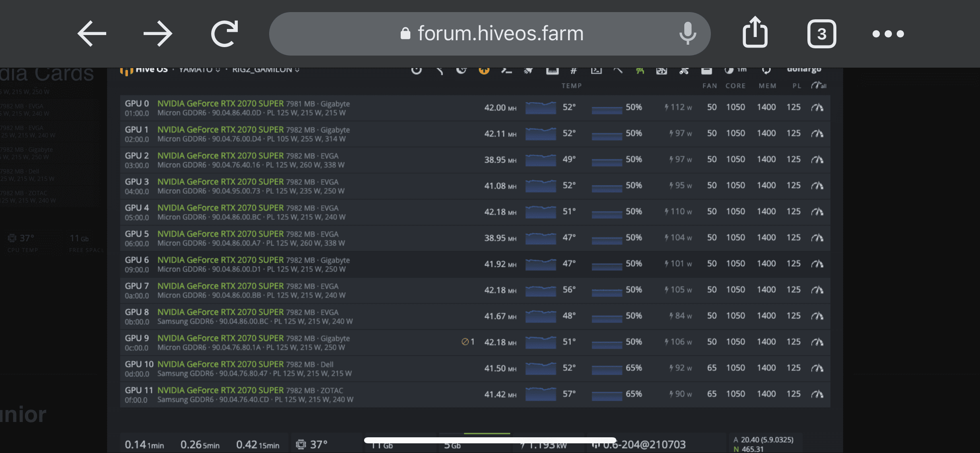Open the browser three-dot menu
This screenshot has width=980, height=453.
(888, 34)
